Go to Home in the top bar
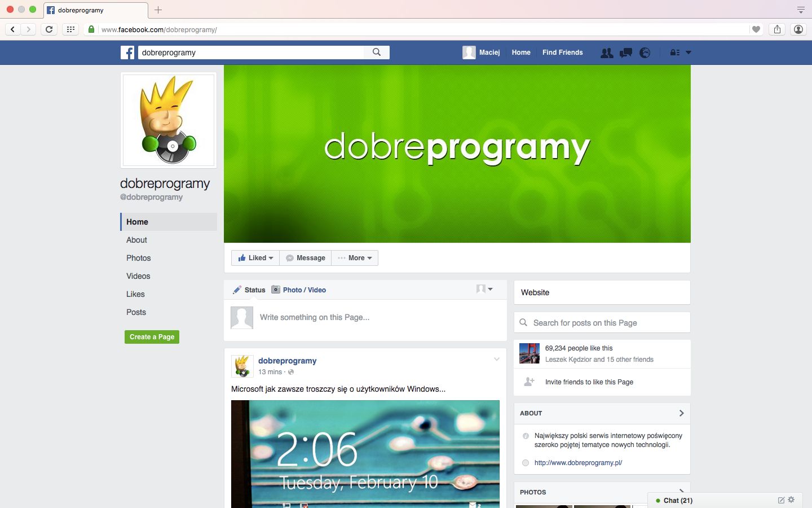The image size is (812, 508). (x=521, y=52)
